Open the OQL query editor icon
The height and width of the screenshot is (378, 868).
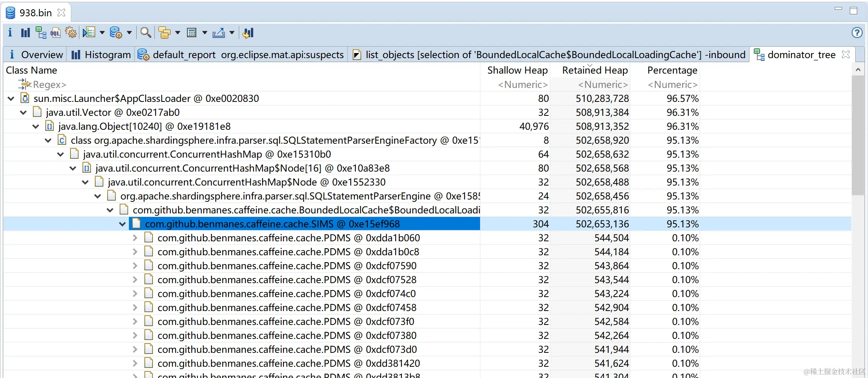[56, 33]
